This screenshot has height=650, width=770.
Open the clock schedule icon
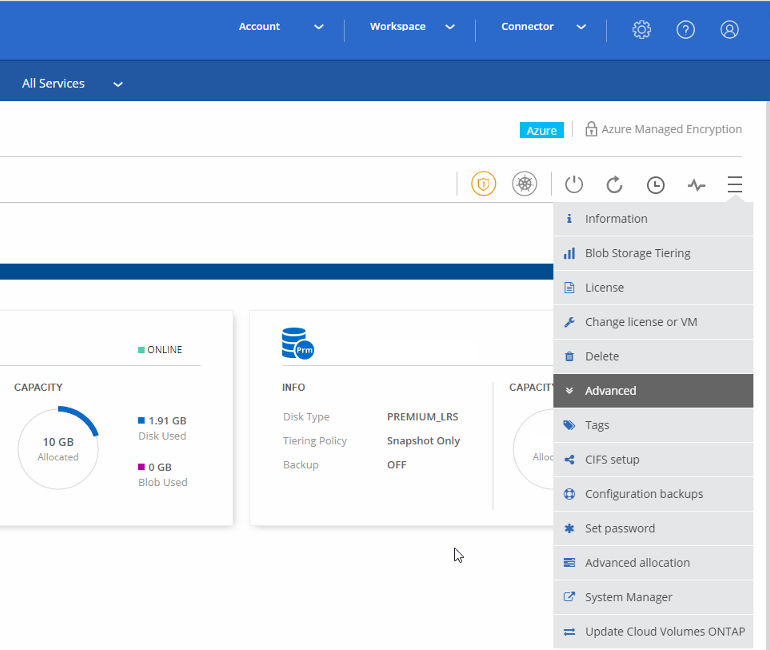pyautogui.click(x=656, y=184)
